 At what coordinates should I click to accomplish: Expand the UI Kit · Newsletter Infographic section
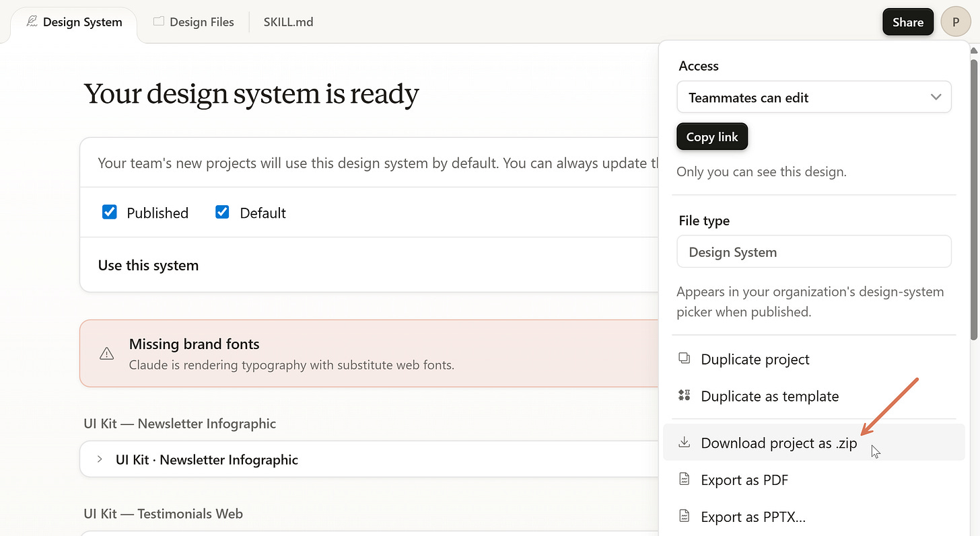369,459
